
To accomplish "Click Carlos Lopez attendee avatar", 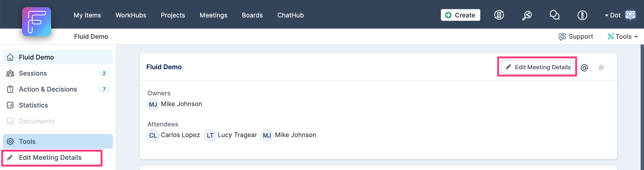I will 153,135.
